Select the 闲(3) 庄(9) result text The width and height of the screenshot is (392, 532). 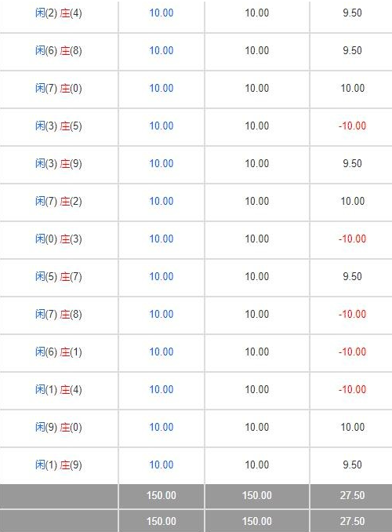click(x=59, y=164)
